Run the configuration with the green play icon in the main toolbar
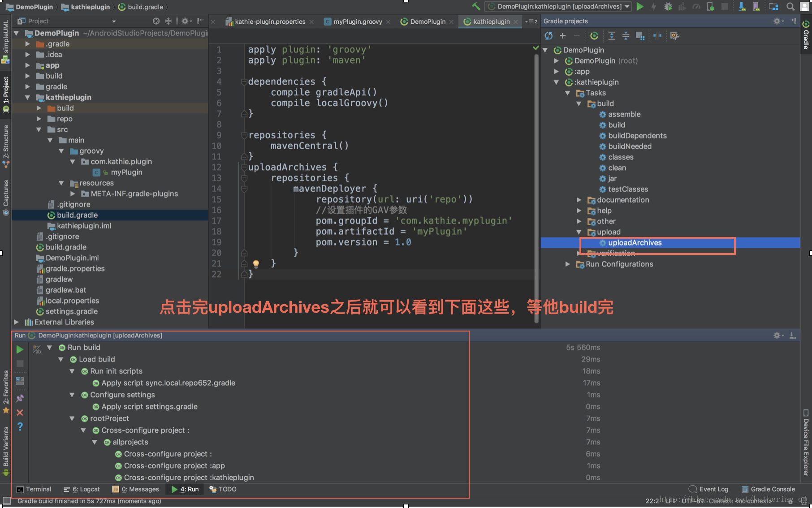This screenshot has width=812, height=508. click(x=640, y=7)
